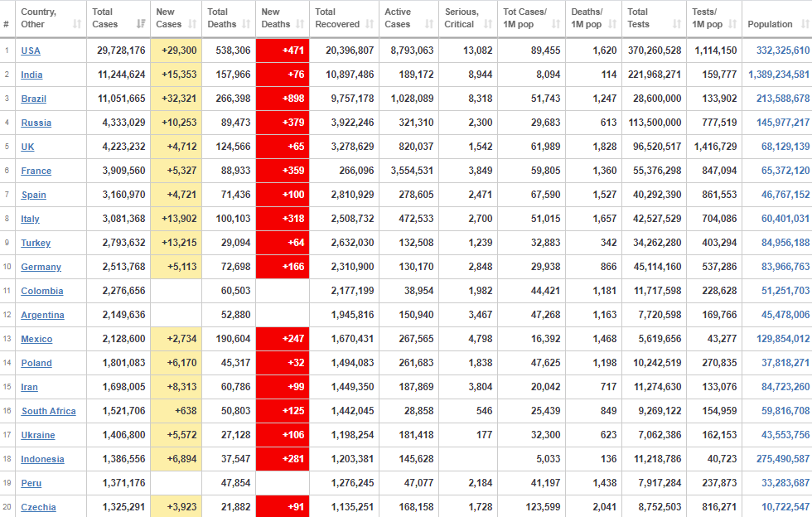Sort by Tests/1M pop arrows icon
812x517 pixels.
pyautogui.click(x=732, y=24)
